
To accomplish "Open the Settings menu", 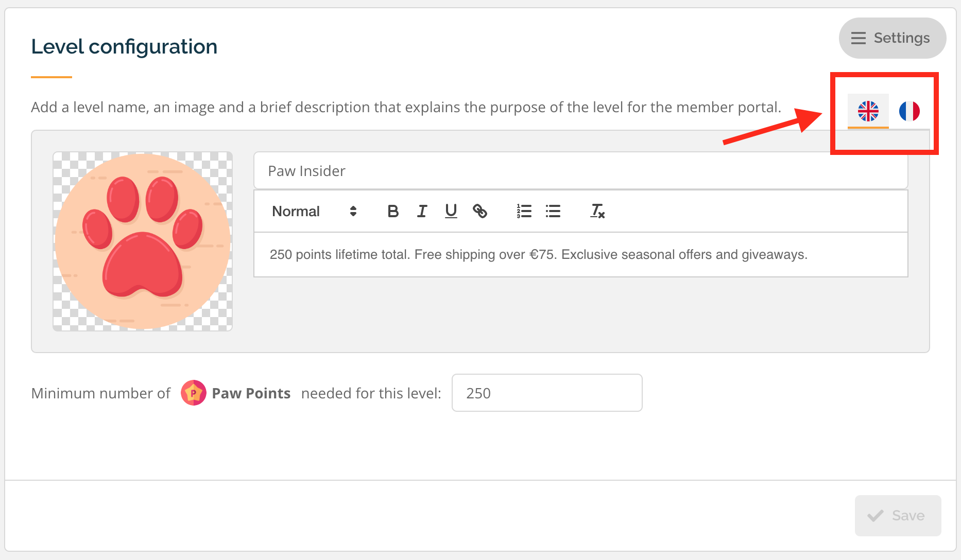I will click(x=893, y=38).
